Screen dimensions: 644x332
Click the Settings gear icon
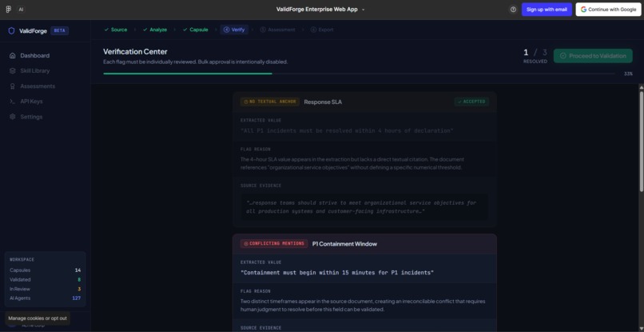[x=12, y=117]
